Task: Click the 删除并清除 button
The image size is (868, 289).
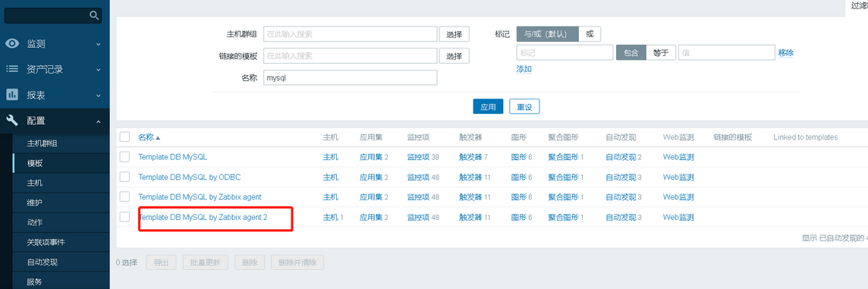Action: coord(298,262)
